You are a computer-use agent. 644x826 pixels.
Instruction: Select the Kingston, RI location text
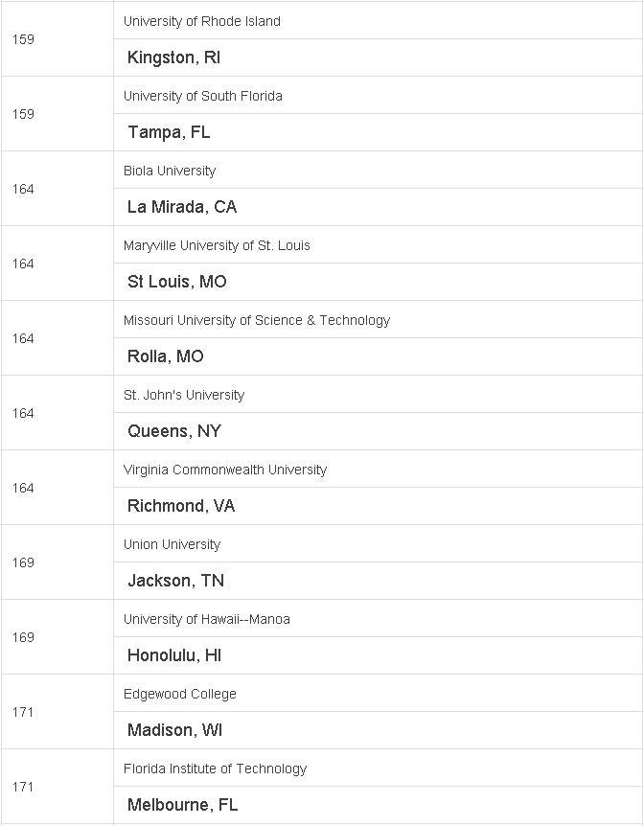173,57
